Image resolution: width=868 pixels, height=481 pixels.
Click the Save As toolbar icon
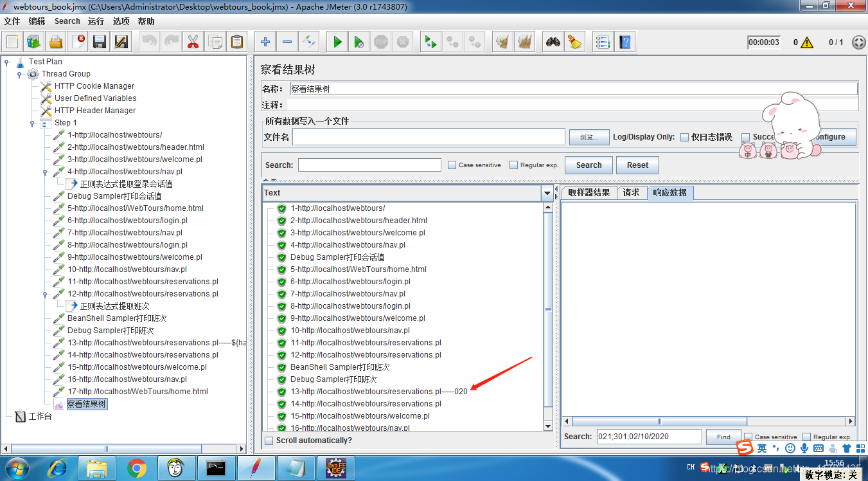pyautogui.click(x=121, y=42)
